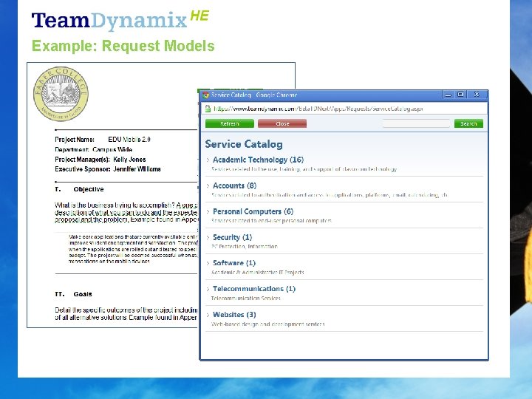Image resolution: width=532 pixels, height=399 pixels.
Task: Click the green Refresh button
Action: tap(229, 123)
